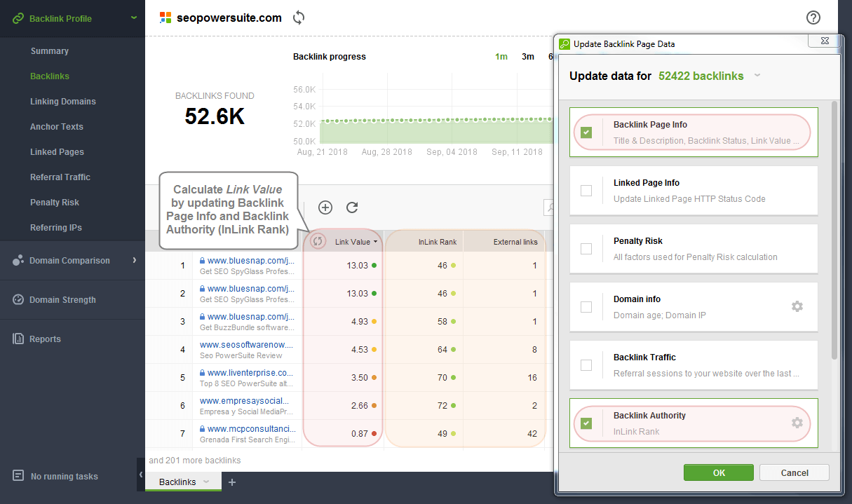The height and width of the screenshot is (504, 852).
Task: Click the update icon in the Link Value header
Action: 318,241
